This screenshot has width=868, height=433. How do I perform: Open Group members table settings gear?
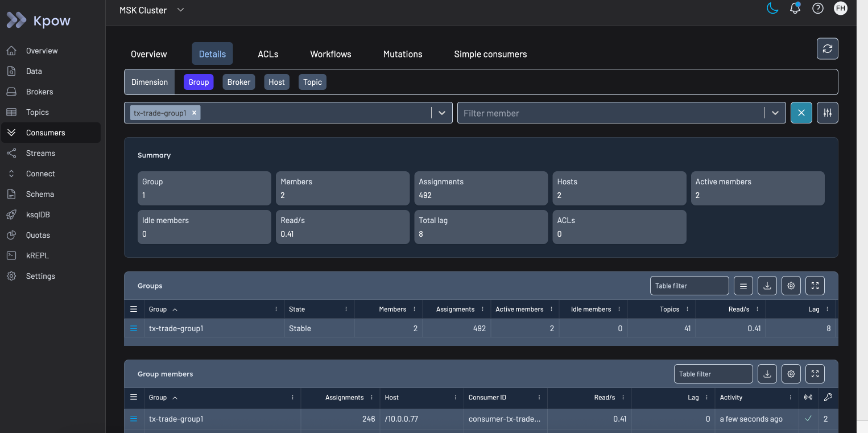click(791, 374)
